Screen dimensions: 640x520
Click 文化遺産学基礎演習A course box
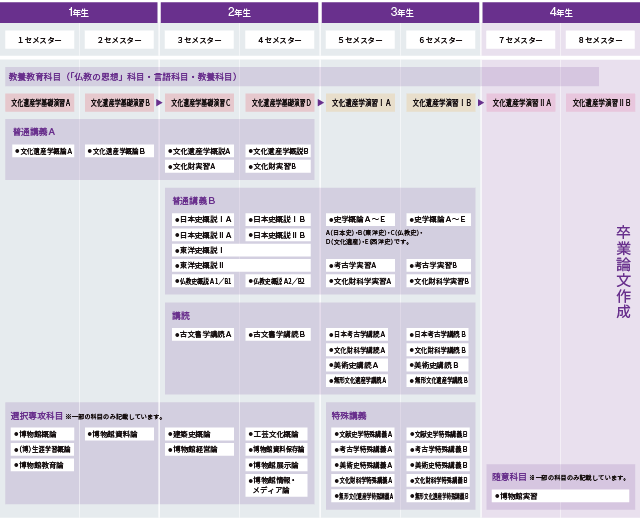point(40,103)
